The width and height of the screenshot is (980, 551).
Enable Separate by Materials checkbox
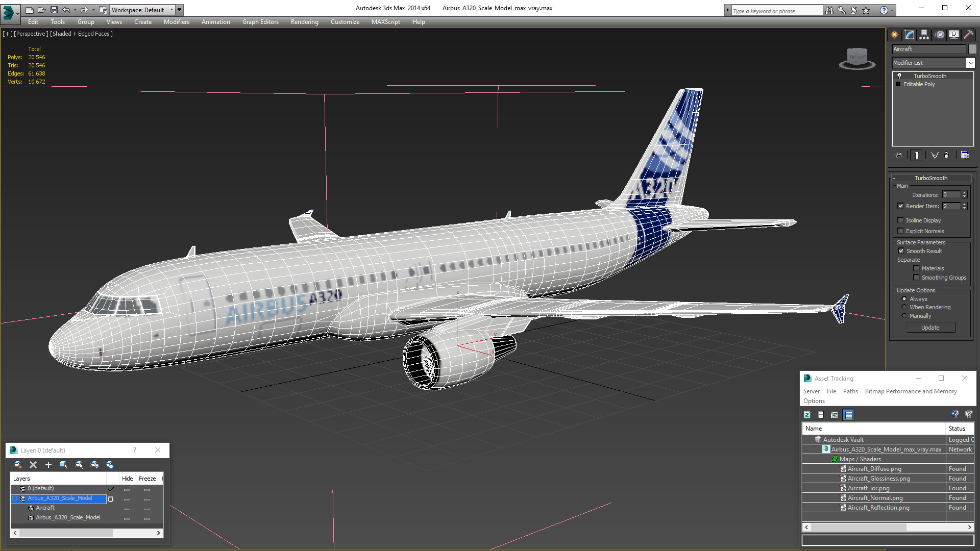coord(917,268)
